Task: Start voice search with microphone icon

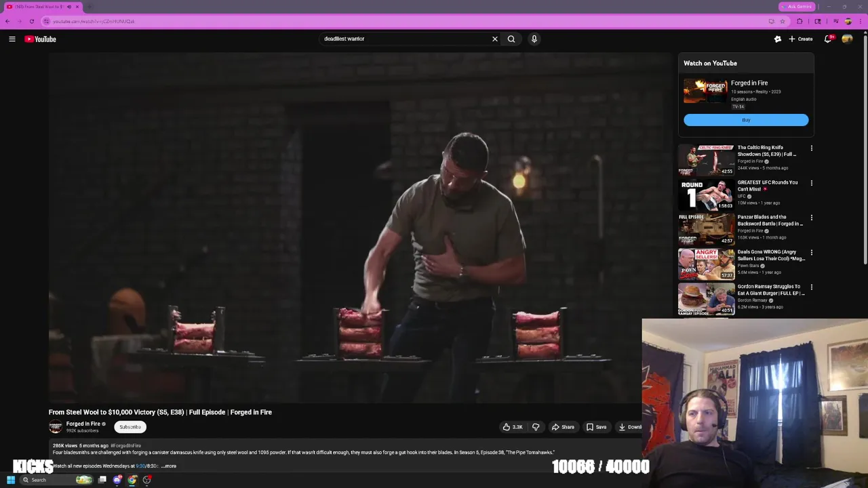Action: [x=534, y=39]
